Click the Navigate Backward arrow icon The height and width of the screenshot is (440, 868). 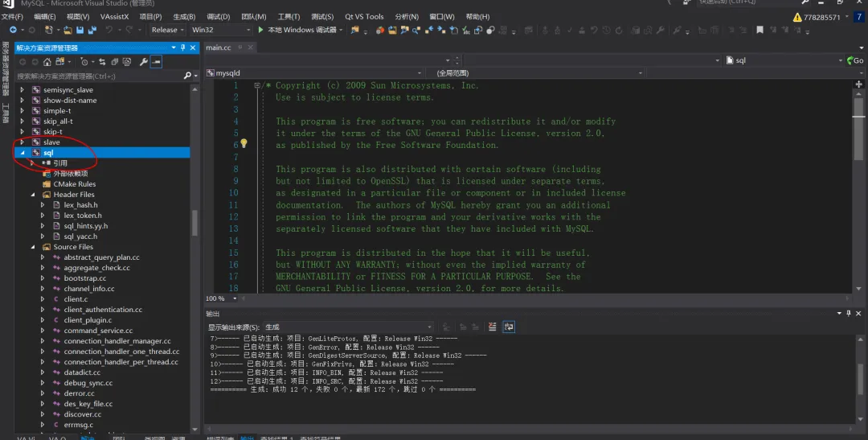click(x=13, y=30)
